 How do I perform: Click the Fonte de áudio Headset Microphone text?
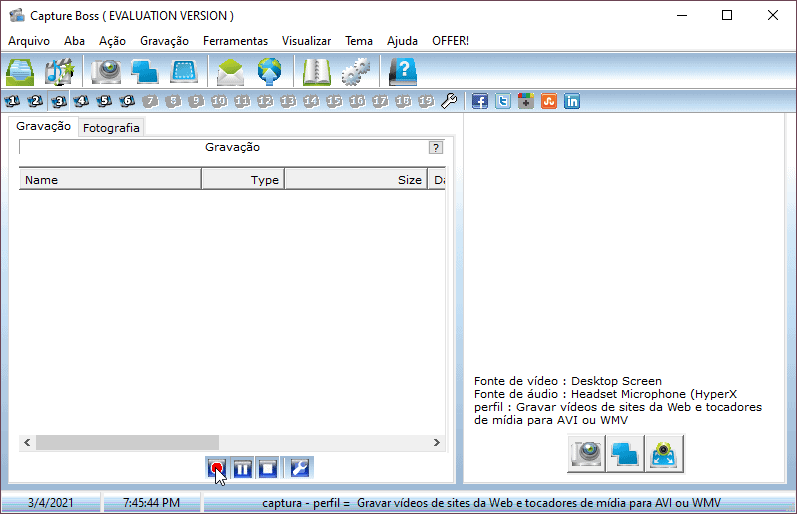(x=605, y=394)
